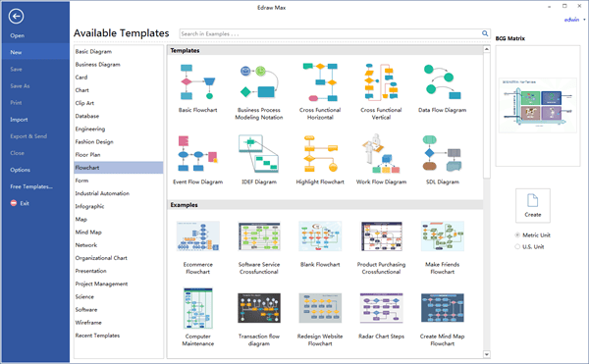Pick the Highlight Flowchart template

tap(320, 160)
